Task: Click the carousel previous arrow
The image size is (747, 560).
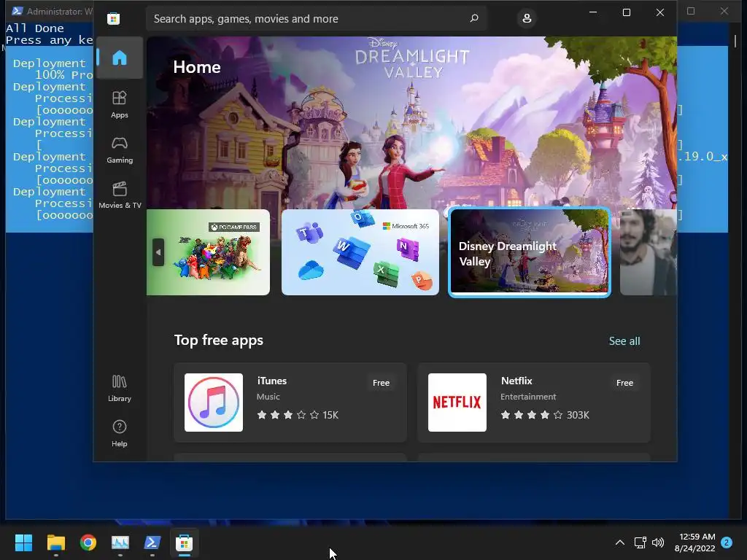Action: (158, 252)
